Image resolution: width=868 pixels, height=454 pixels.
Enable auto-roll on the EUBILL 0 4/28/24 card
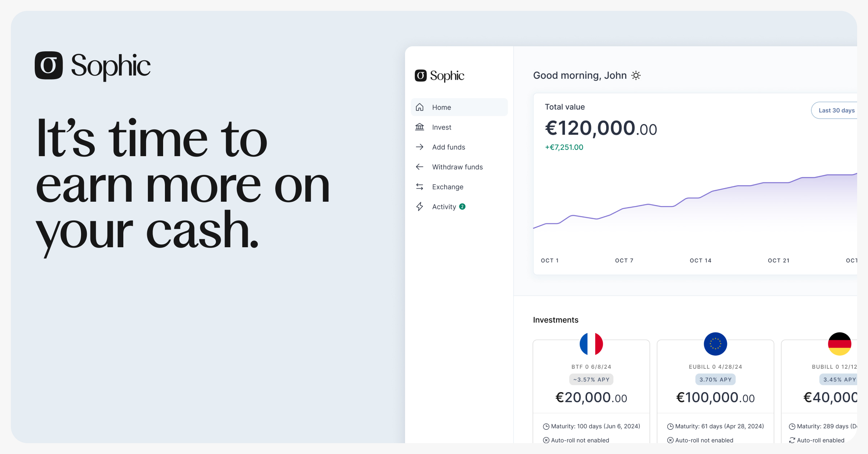click(701, 440)
